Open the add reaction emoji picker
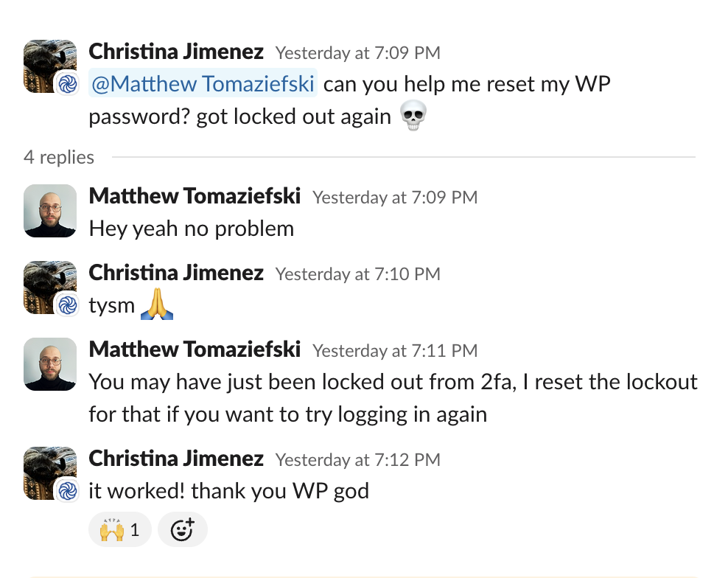Image resolution: width=728 pixels, height=578 pixels. coord(182,529)
